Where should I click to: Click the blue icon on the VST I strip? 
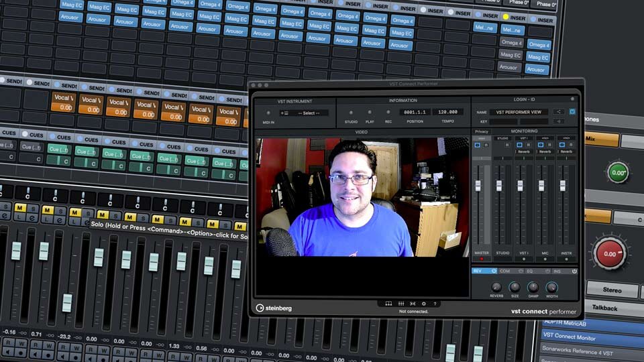coord(519,145)
